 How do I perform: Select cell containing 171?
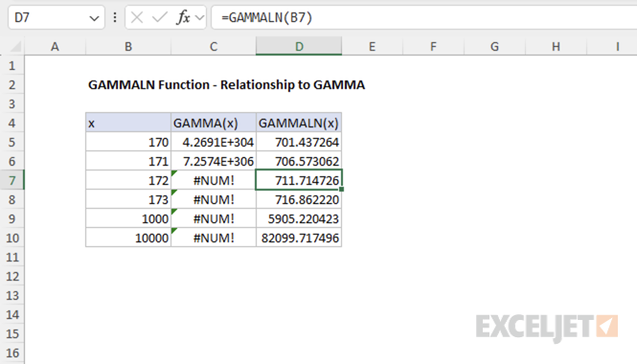pyautogui.click(x=128, y=161)
